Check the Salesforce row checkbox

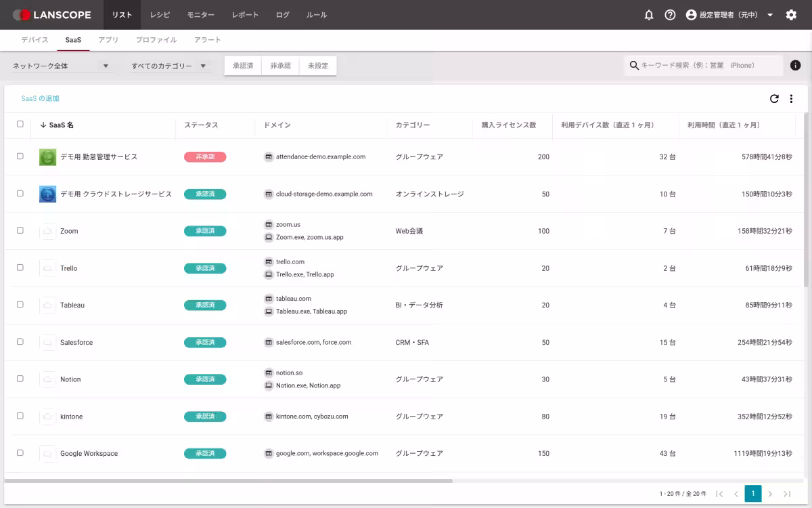[20, 342]
